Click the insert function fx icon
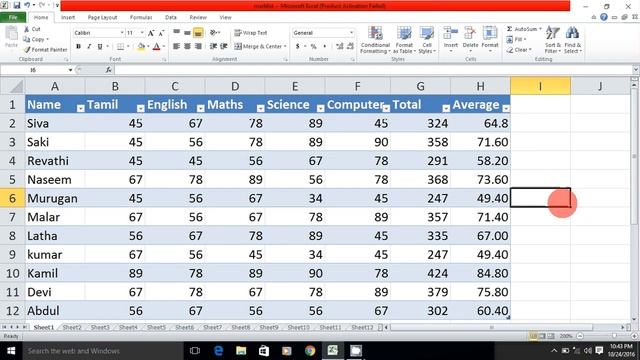This screenshot has width=640, height=360. pyautogui.click(x=109, y=70)
